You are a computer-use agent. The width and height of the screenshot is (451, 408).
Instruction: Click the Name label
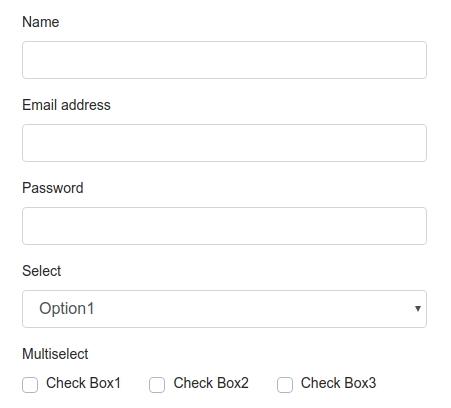[41, 22]
